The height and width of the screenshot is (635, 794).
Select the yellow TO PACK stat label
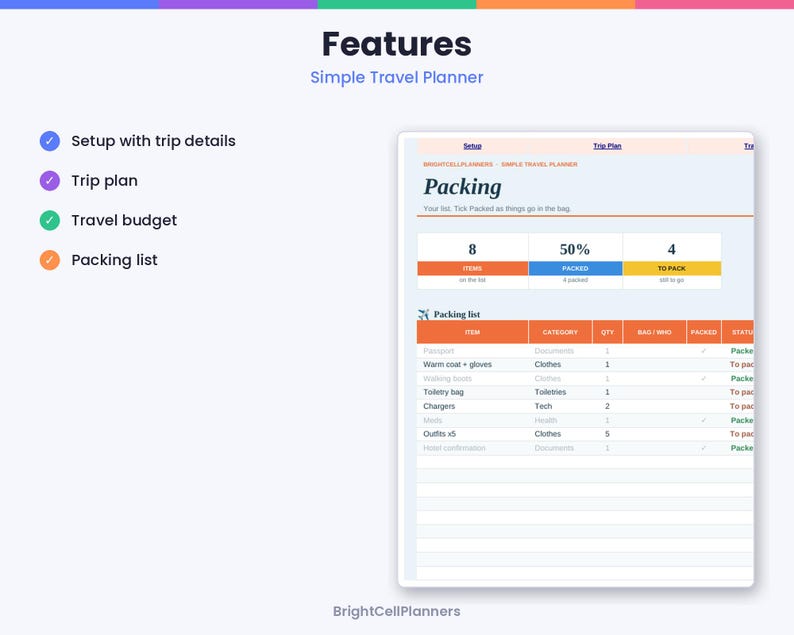pos(671,268)
